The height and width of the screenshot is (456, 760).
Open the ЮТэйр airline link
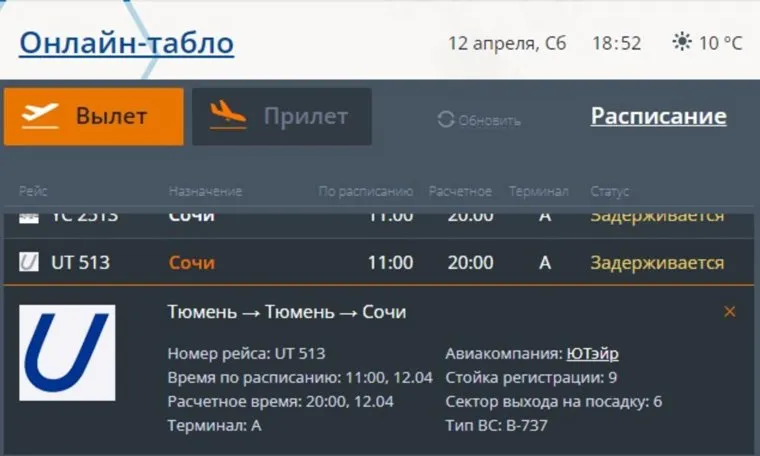coord(592,353)
